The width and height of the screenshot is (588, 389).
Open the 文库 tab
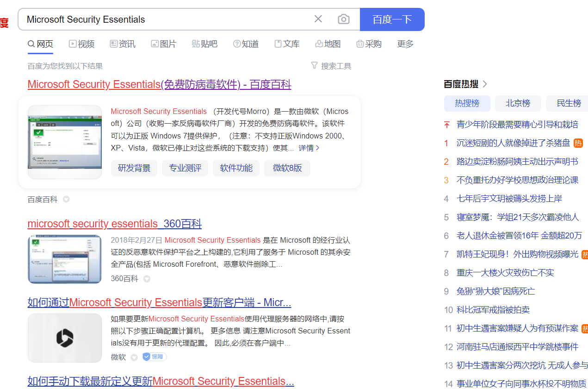click(x=287, y=44)
